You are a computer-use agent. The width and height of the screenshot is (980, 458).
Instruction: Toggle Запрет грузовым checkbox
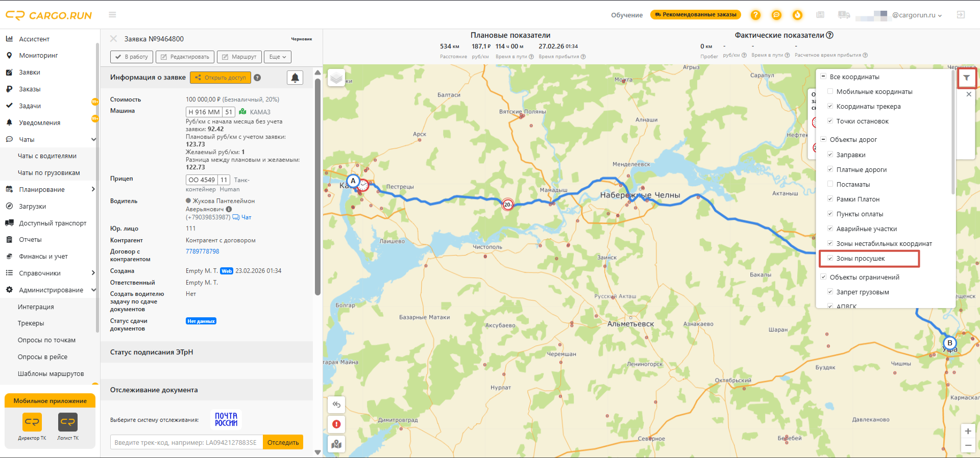830,292
